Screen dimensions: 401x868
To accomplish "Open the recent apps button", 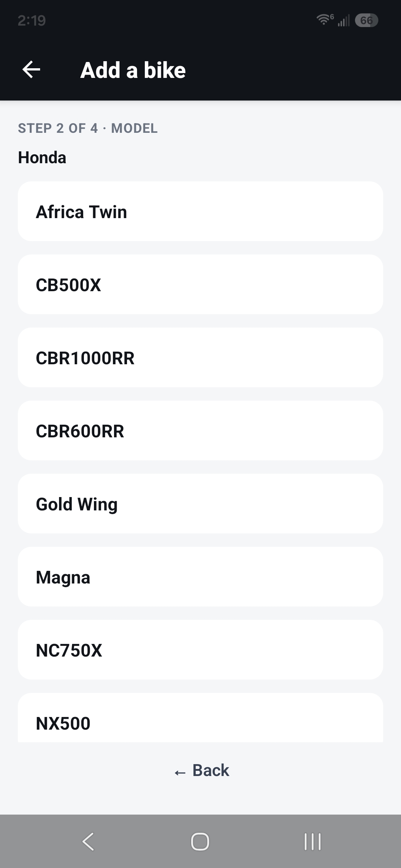I will click(312, 841).
